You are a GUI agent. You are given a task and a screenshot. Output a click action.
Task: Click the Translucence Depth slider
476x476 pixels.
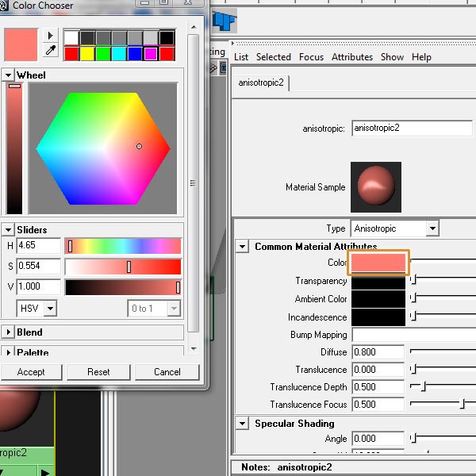(x=443, y=386)
